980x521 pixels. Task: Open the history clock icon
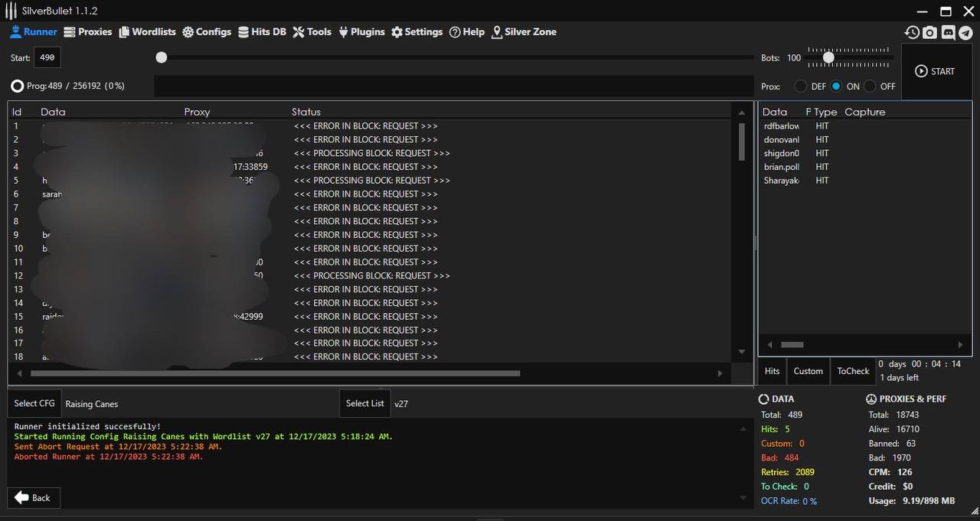click(911, 32)
